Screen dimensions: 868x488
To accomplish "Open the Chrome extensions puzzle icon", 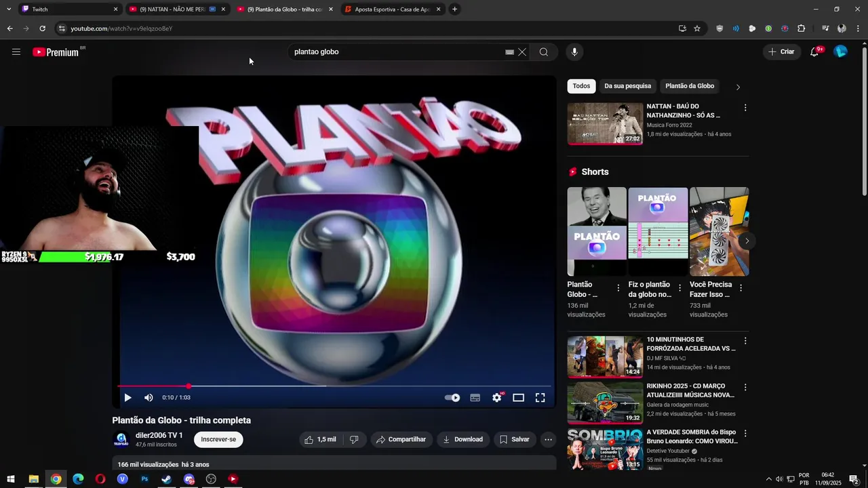I will [802, 28].
